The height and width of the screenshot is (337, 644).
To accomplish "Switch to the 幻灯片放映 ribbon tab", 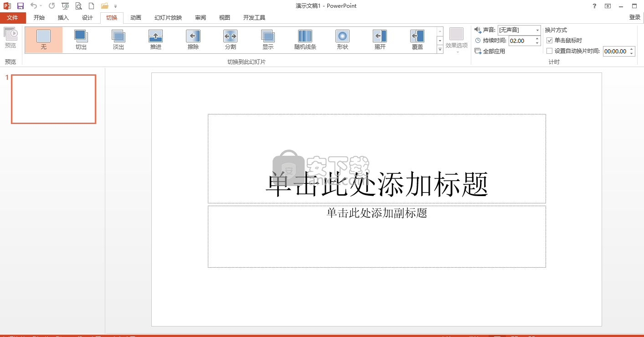I will click(168, 18).
